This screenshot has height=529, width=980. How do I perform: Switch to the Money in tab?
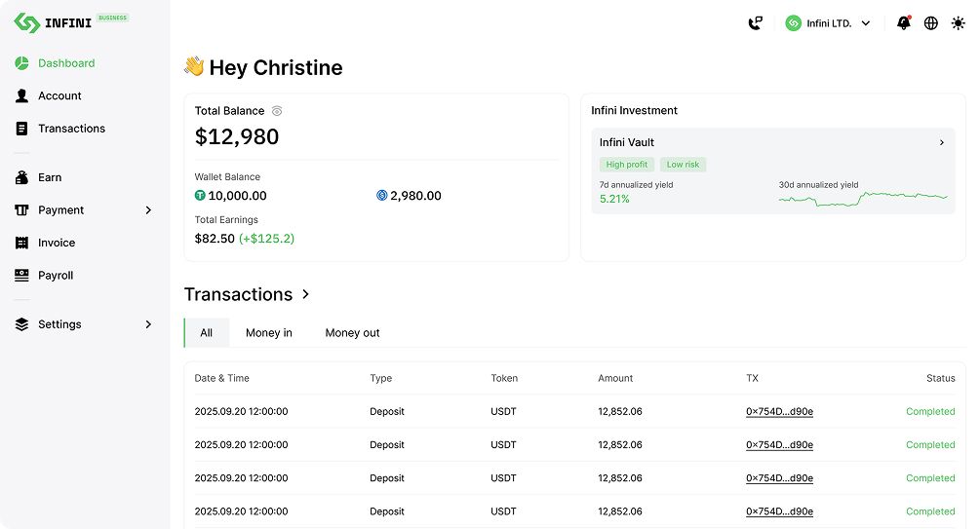268,333
